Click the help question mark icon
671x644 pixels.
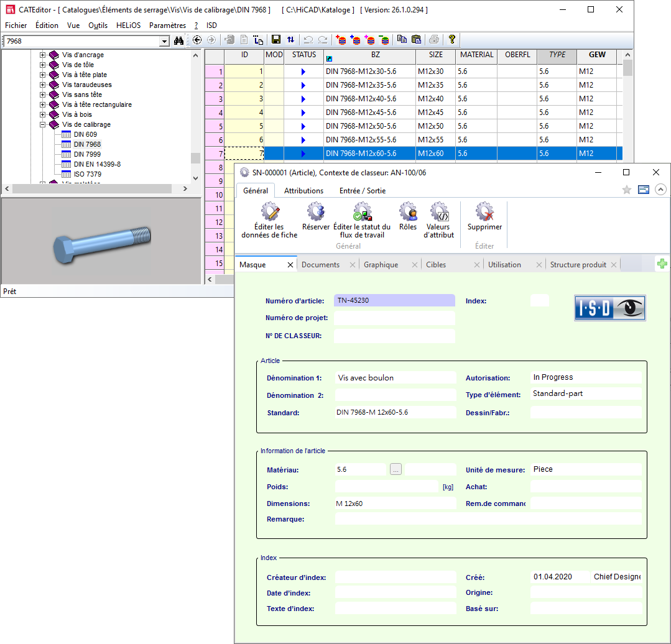pyautogui.click(x=452, y=40)
